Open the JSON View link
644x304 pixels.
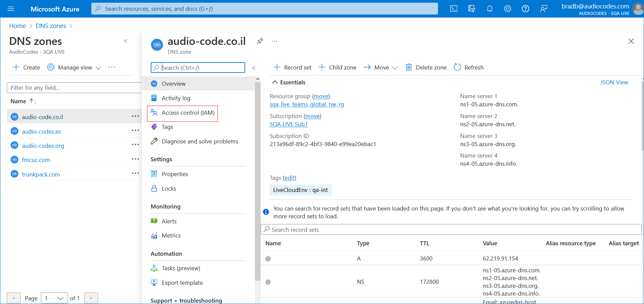tap(614, 82)
